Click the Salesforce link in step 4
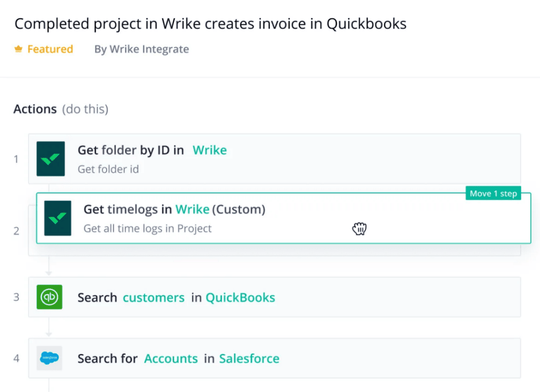 (249, 359)
